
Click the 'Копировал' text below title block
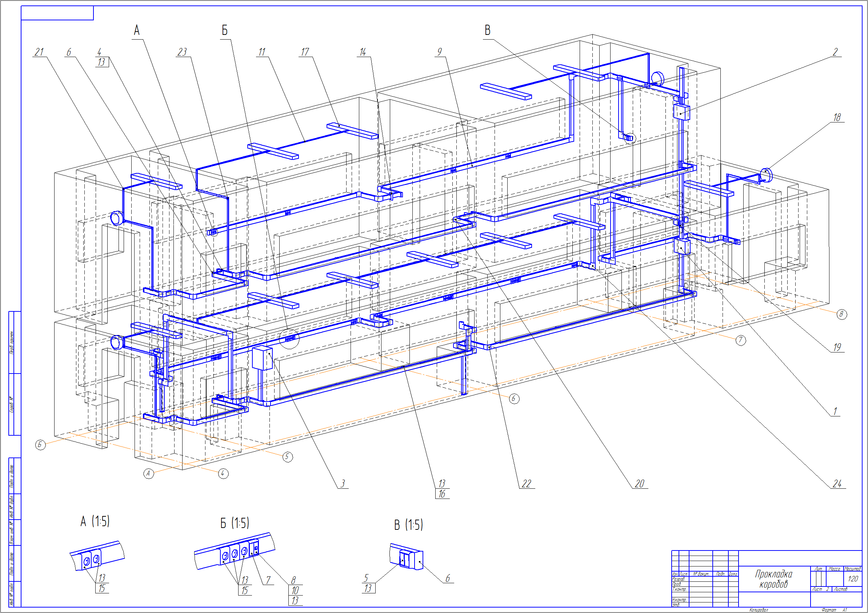pos(759,610)
